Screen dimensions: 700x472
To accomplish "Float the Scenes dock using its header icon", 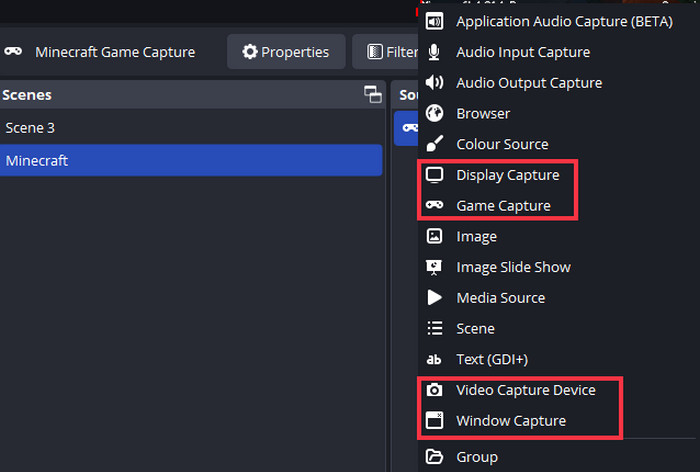I will [x=373, y=95].
